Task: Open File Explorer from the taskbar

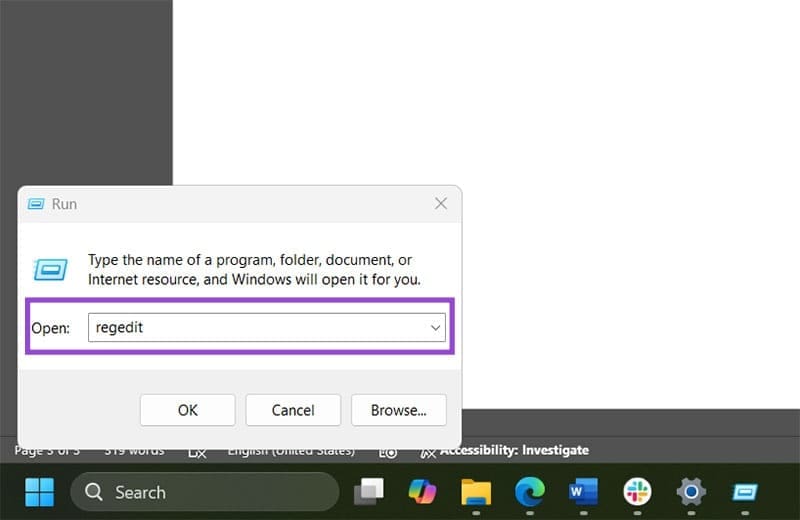Action: [476, 492]
